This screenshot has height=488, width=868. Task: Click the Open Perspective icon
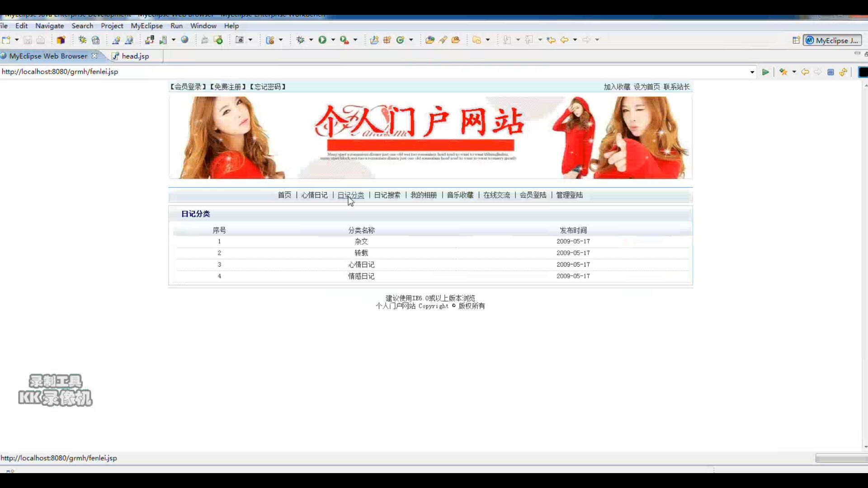point(796,40)
